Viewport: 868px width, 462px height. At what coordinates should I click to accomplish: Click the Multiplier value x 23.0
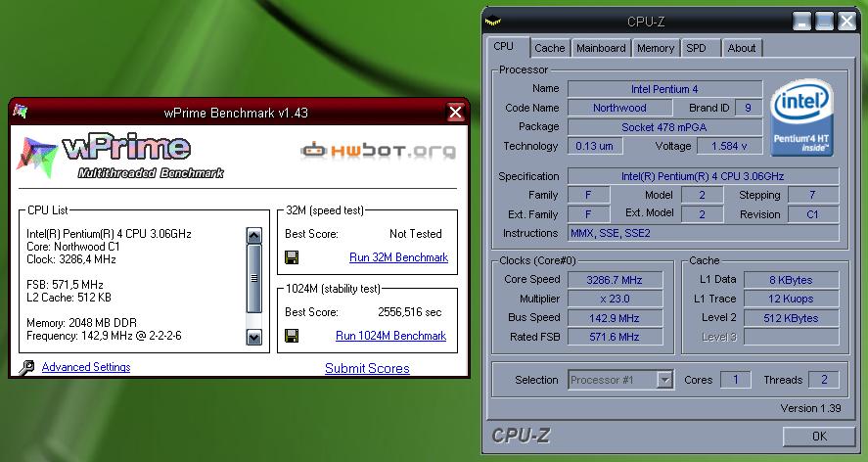click(615, 299)
